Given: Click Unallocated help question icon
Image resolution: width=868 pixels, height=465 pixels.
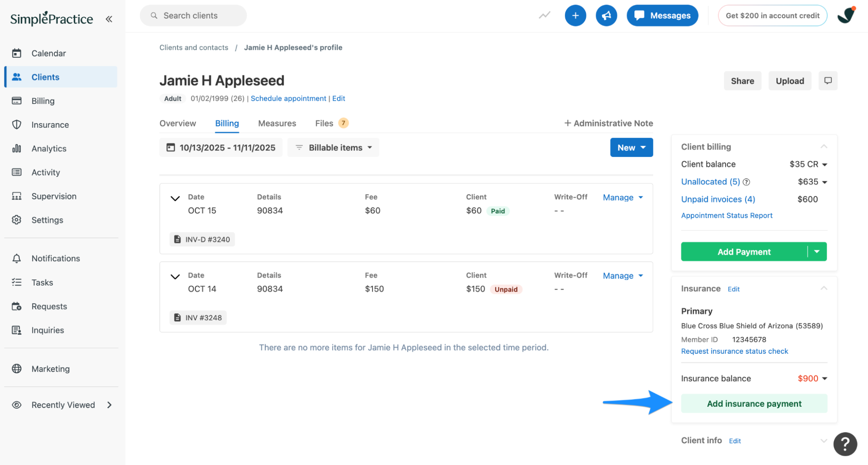Looking at the screenshot, I should (x=746, y=182).
